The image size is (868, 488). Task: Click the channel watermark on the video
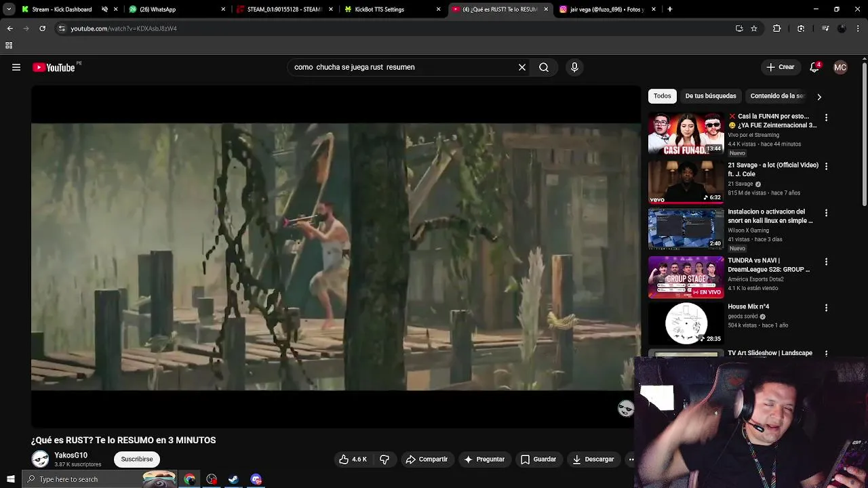point(626,408)
